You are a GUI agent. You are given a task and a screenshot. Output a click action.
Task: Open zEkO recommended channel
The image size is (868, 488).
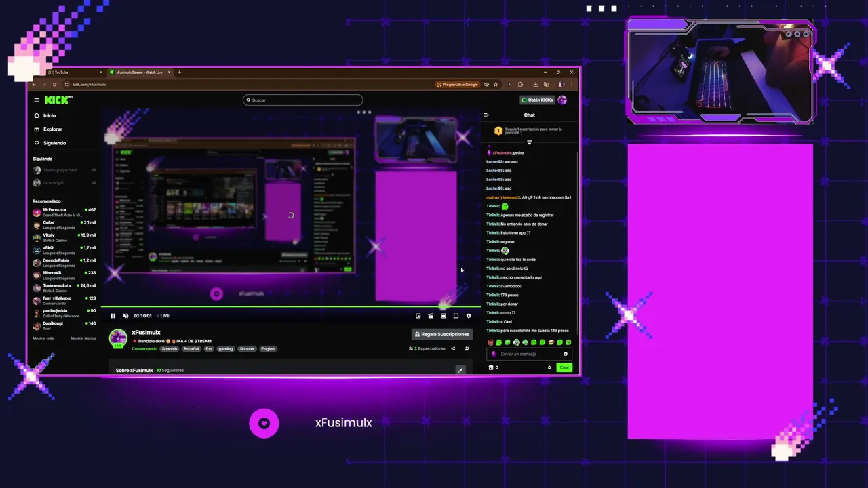click(x=64, y=249)
